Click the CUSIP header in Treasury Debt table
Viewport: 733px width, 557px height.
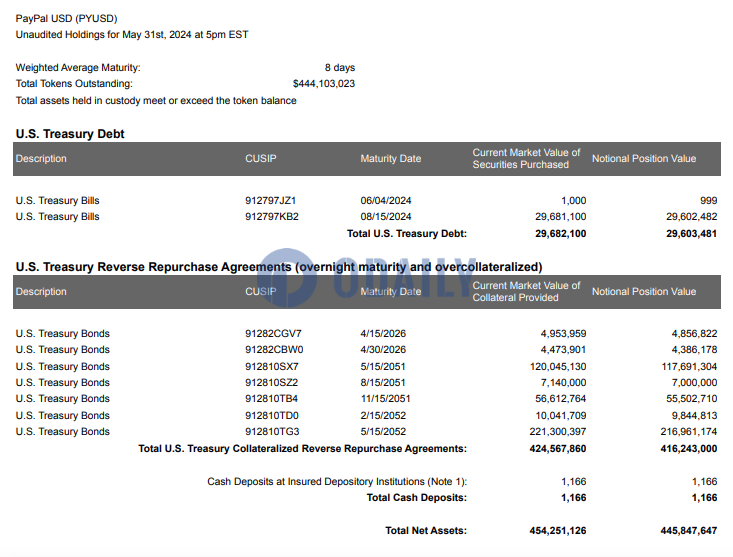(260, 159)
